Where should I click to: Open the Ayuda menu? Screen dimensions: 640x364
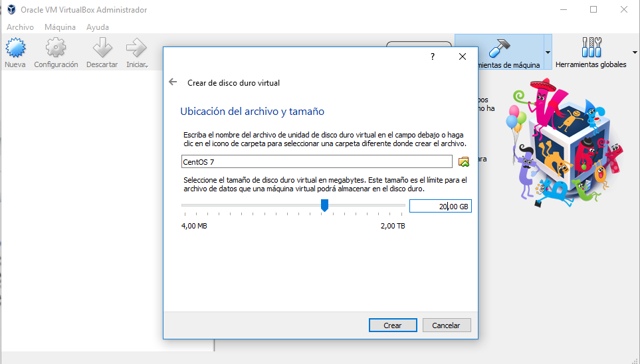pos(98,27)
